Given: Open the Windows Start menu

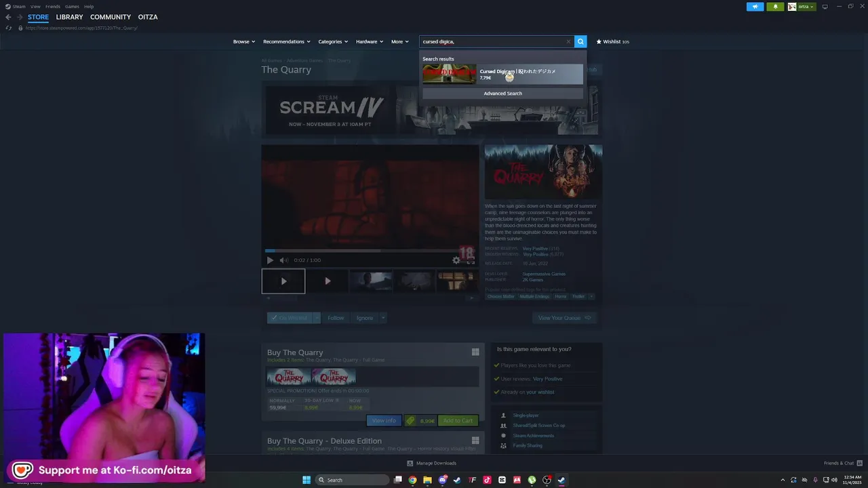Looking at the screenshot, I should point(307,480).
